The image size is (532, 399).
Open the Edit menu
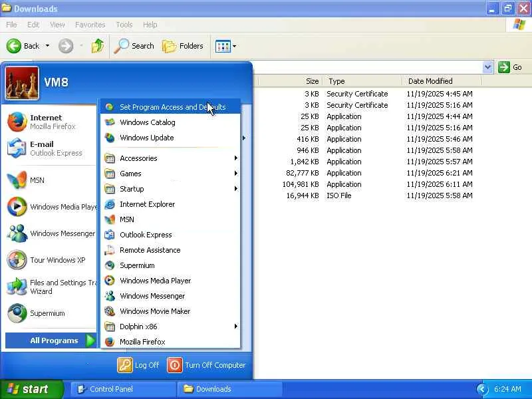33,25
